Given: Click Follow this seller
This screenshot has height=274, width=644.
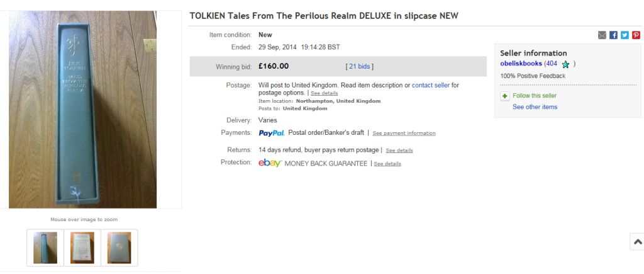Looking at the screenshot, I should click(x=535, y=96).
